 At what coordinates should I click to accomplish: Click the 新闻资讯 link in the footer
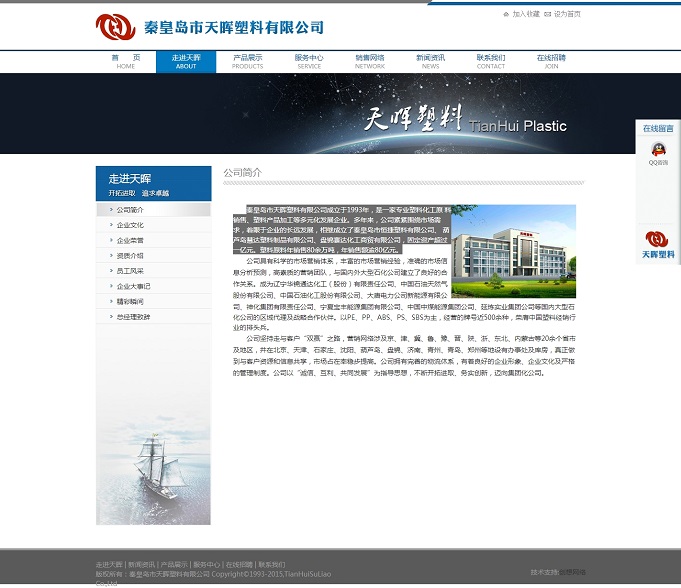click(141, 565)
